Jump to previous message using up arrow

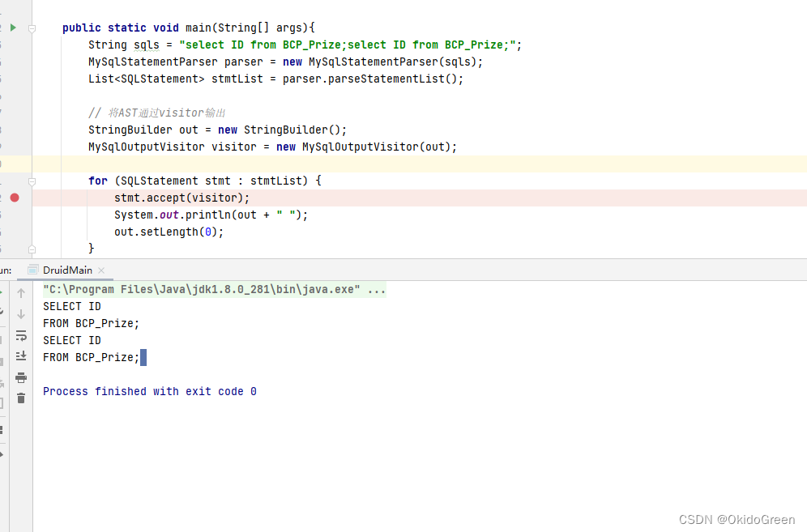click(21, 292)
